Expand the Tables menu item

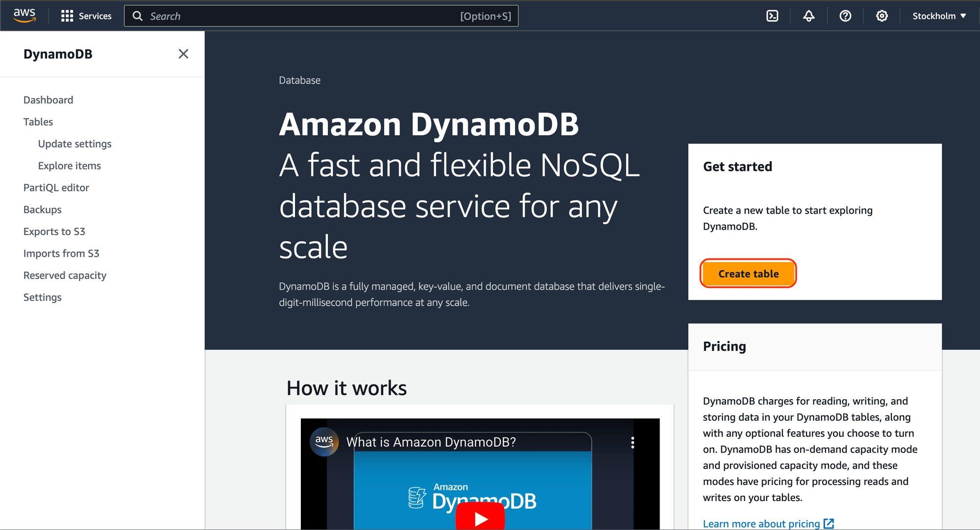click(x=39, y=121)
